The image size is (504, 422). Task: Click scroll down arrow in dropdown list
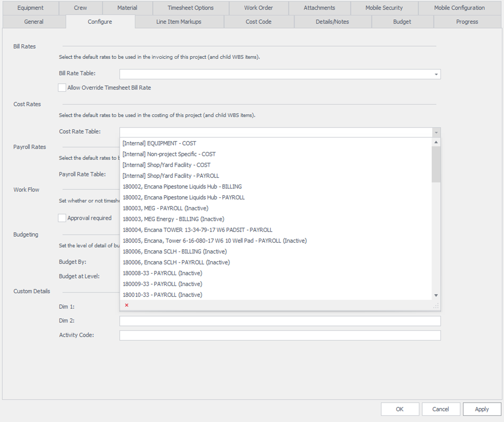(436, 295)
